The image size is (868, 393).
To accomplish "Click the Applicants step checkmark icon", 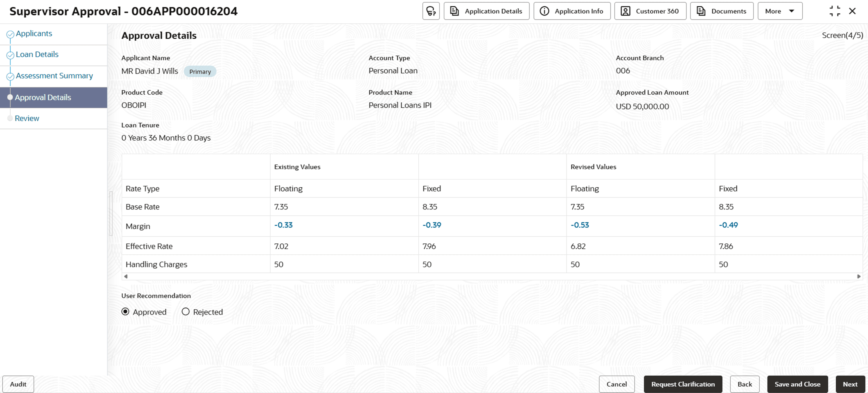I will tap(10, 34).
